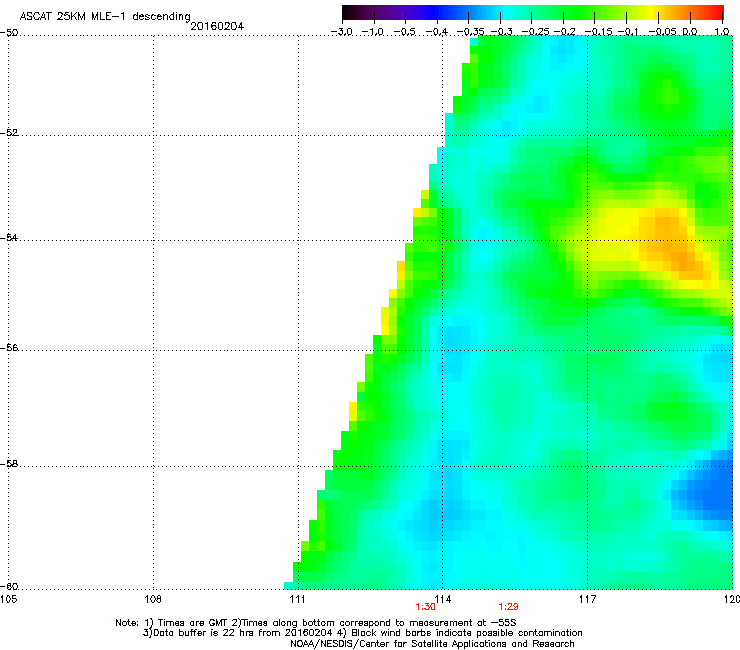Click the longitude label 105
The width and height of the screenshot is (740, 650).
8,599
